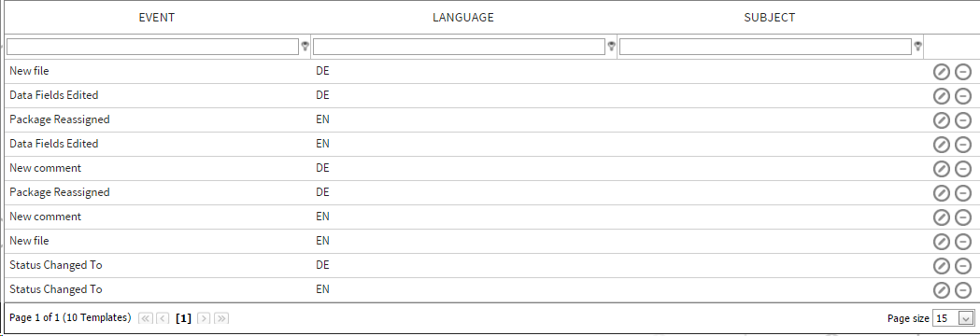Select 'Status Changed To' event in DE row
The image size is (980, 336).
(x=56, y=265)
